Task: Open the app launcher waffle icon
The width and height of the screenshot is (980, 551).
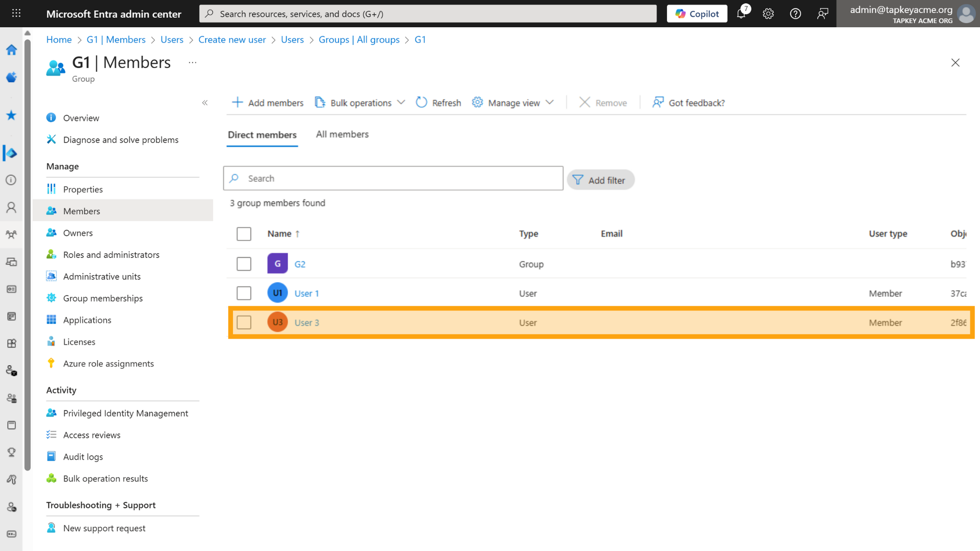Action: coord(16,13)
